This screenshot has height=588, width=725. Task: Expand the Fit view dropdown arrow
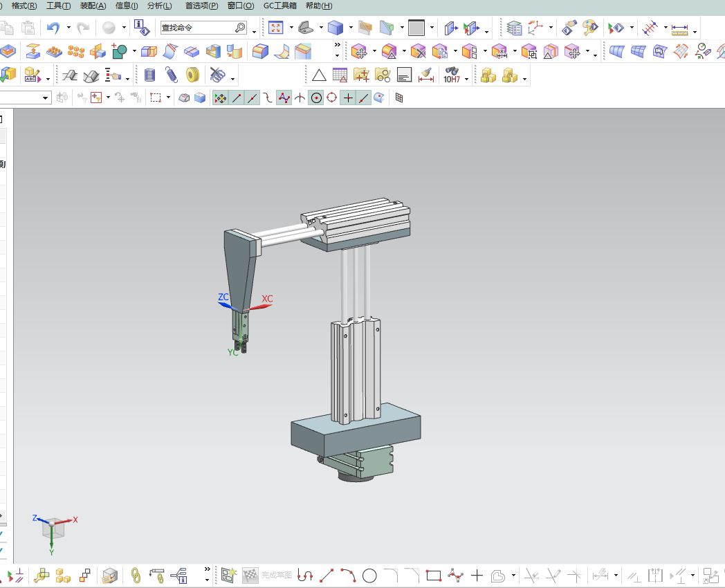click(x=291, y=28)
